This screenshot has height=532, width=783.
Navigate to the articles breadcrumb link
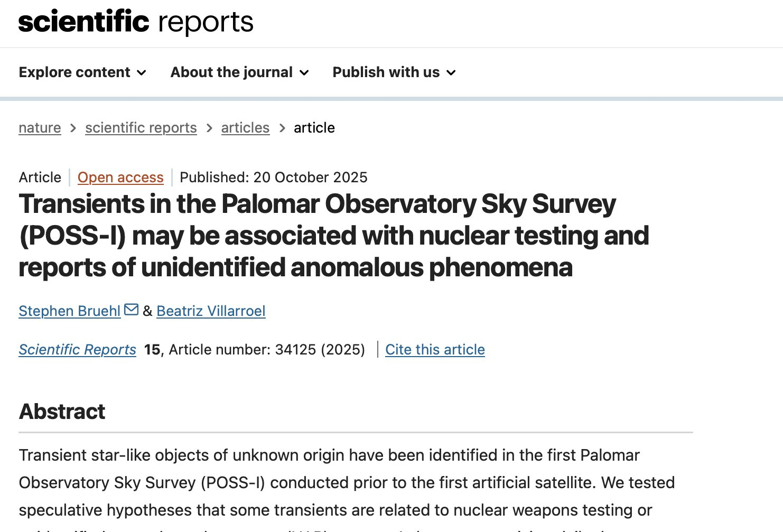(245, 128)
